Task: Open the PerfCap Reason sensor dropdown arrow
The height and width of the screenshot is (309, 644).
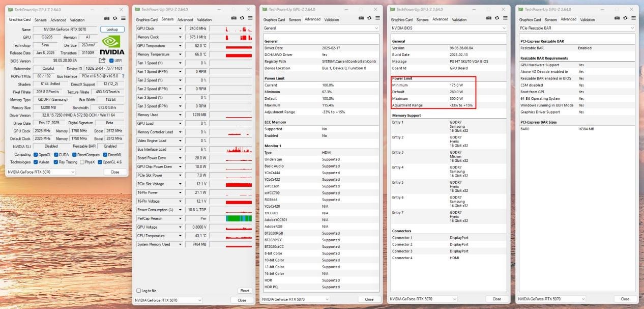Action: click(180, 218)
